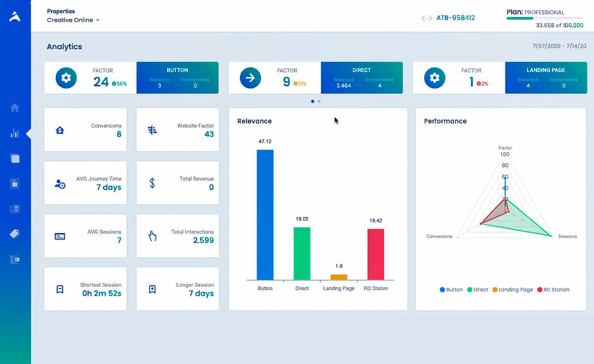Click the arrow icon on Direct factor card
Viewport: 594px width, 364px height.
click(x=250, y=78)
